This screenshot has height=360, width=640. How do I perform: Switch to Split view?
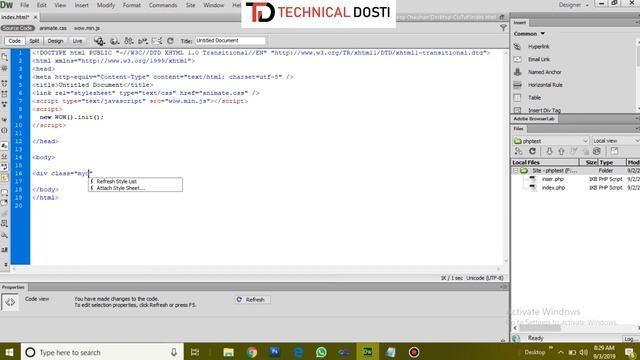tap(34, 41)
